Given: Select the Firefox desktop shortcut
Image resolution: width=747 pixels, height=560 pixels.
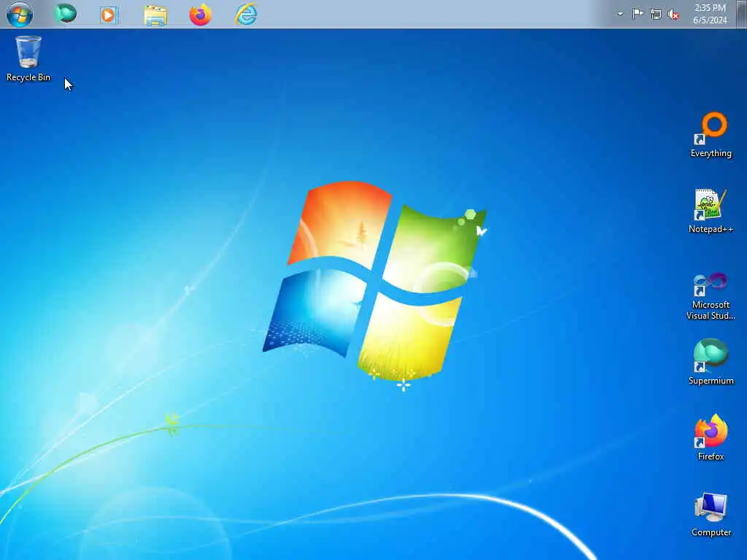Looking at the screenshot, I should click(x=711, y=437).
